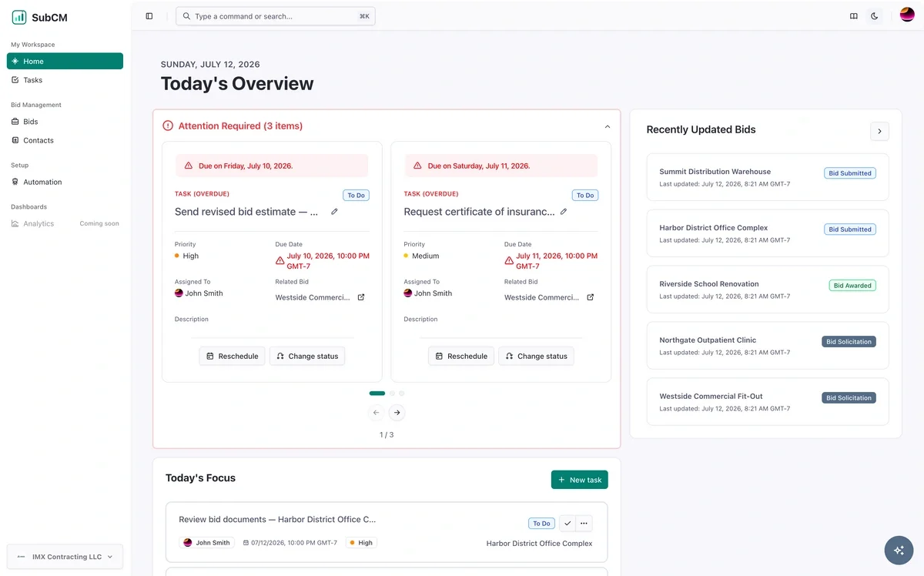Open Automation in sidebar
The height and width of the screenshot is (576, 924).
pos(65,182)
